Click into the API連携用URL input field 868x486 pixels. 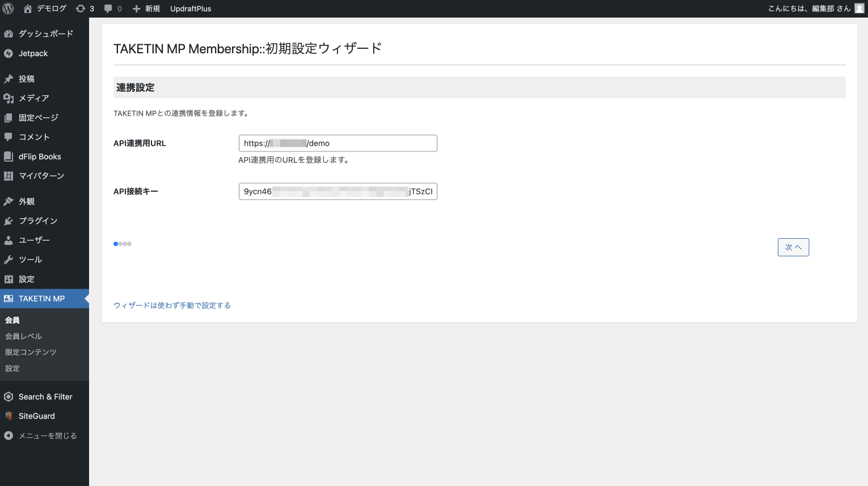[x=338, y=143]
